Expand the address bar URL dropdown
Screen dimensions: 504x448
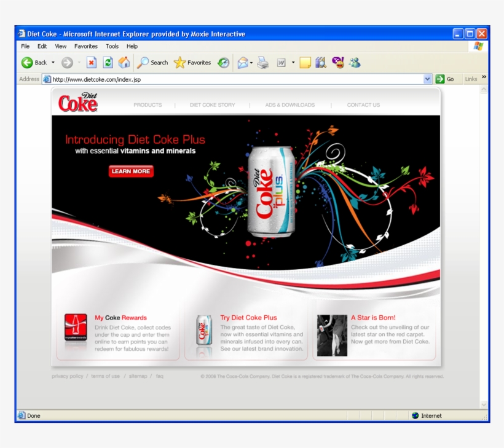(427, 79)
